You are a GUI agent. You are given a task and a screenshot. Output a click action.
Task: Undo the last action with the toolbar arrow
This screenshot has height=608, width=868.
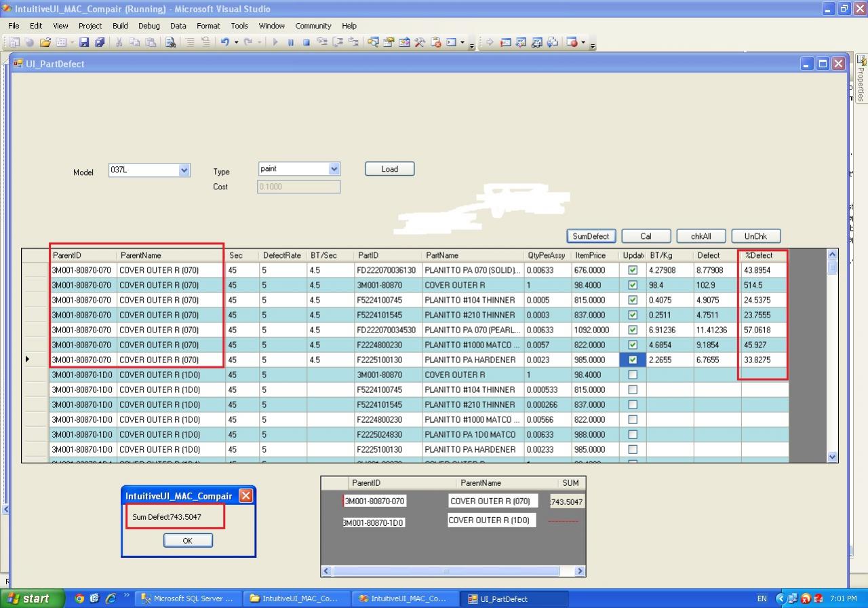225,42
